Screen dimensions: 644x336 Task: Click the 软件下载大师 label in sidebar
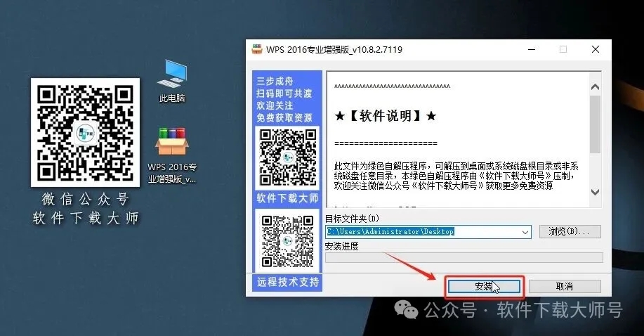(x=287, y=198)
